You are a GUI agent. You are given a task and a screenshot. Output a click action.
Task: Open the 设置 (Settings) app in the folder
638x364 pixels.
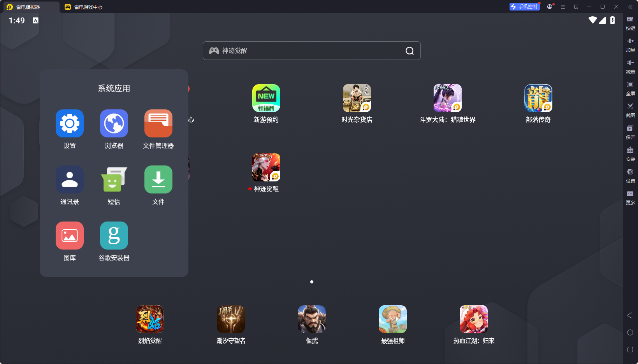70,123
